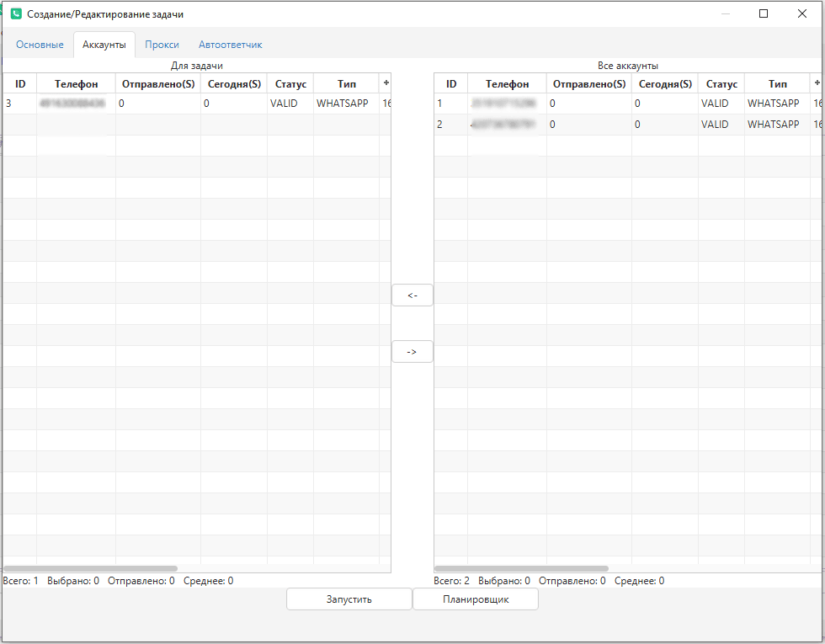Sort all accounts table by Телефон header

click(507, 83)
